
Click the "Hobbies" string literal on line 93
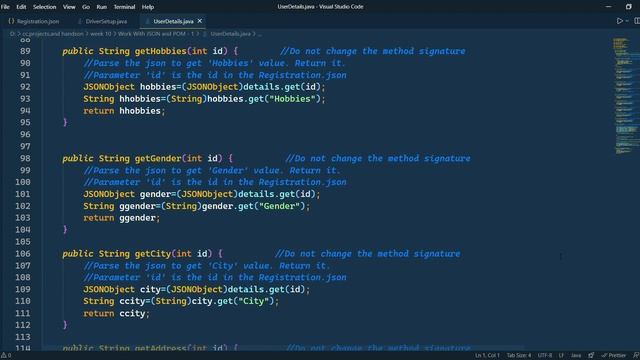tap(292, 99)
